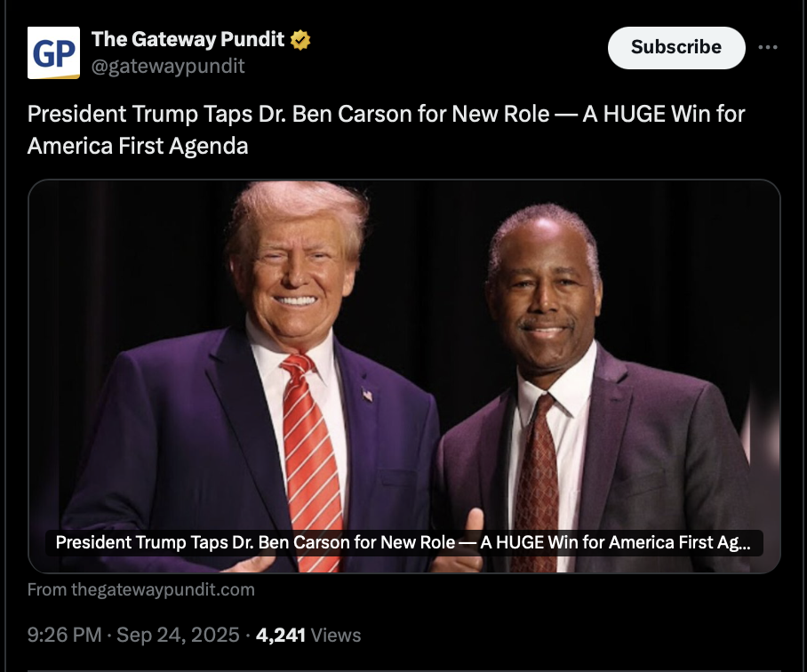
Task: Visit the @gatewaypundit handle link
Action: (168, 66)
